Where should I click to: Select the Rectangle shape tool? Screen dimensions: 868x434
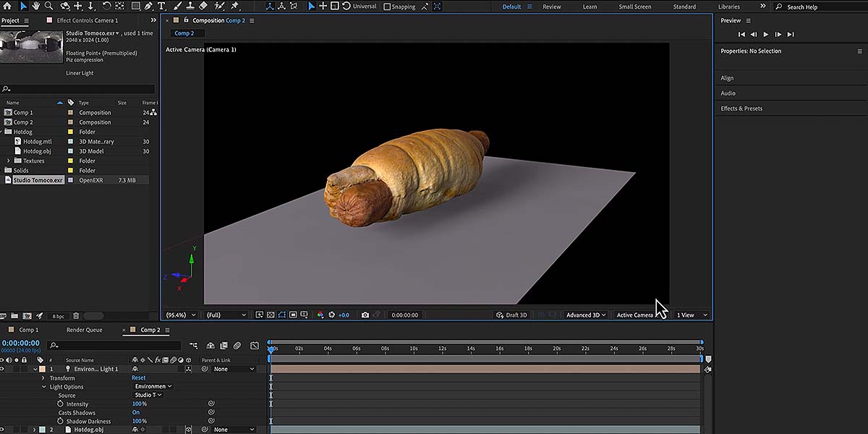pos(135,7)
